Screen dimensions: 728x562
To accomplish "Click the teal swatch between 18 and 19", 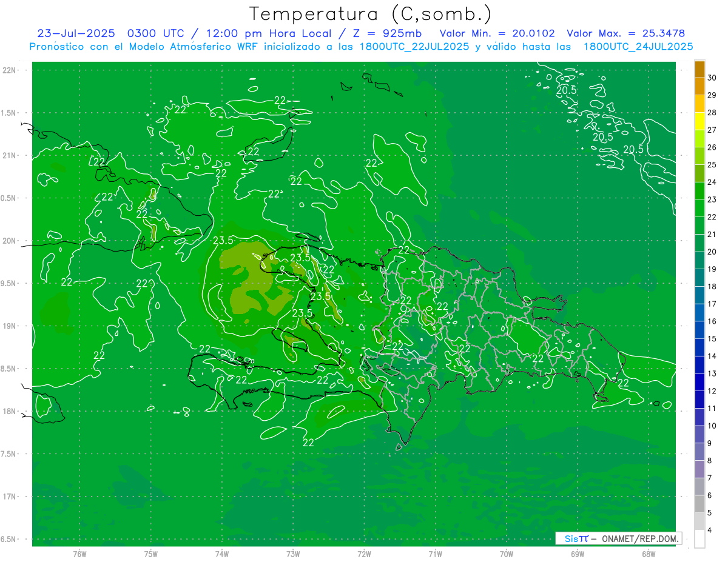I will tap(699, 278).
